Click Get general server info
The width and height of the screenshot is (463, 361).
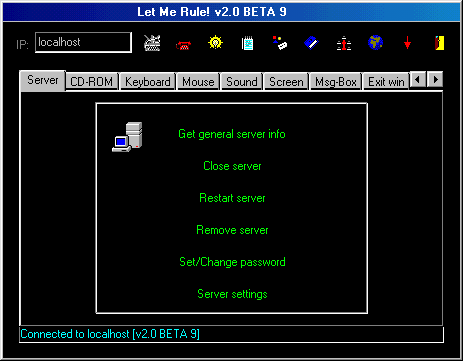[x=232, y=134]
